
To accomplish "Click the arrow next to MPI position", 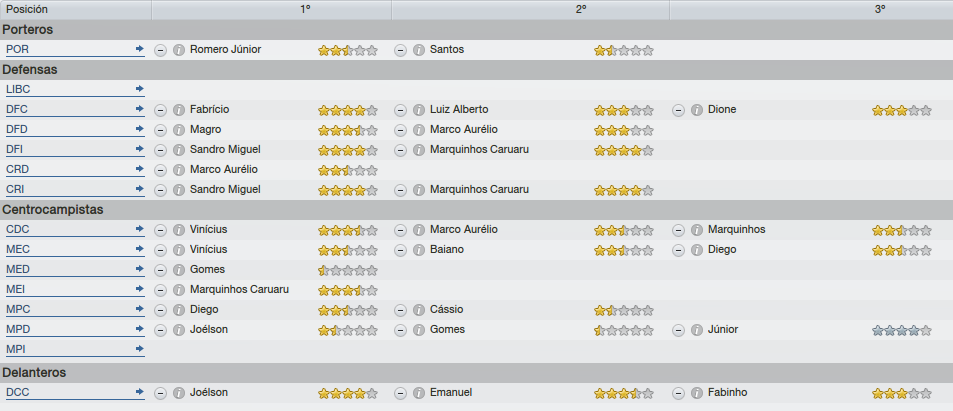I will point(140,349).
